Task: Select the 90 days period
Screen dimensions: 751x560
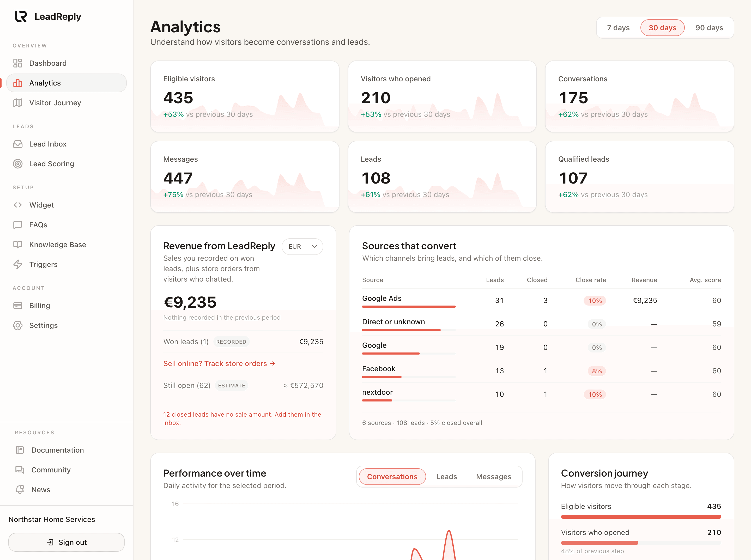Action: click(x=709, y=28)
